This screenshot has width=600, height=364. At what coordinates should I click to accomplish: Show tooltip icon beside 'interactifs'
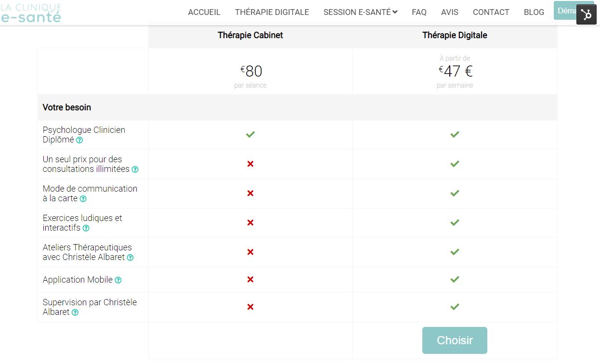[x=86, y=228]
